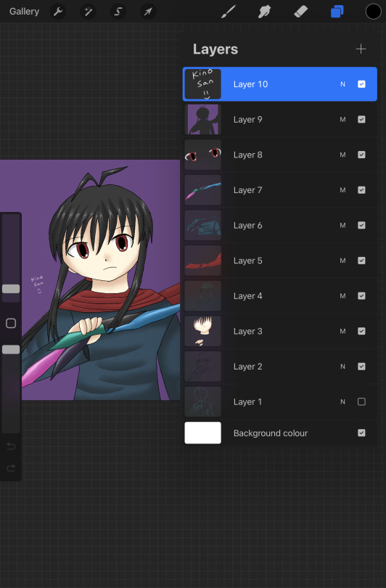Tap the square modify button in sidebar
The width and height of the screenshot is (386, 588).
[x=11, y=323]
